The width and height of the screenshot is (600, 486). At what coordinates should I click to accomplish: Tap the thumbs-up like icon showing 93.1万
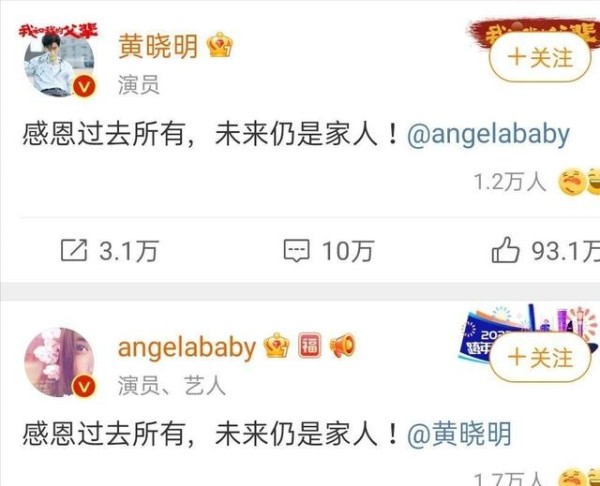(505, 250)
